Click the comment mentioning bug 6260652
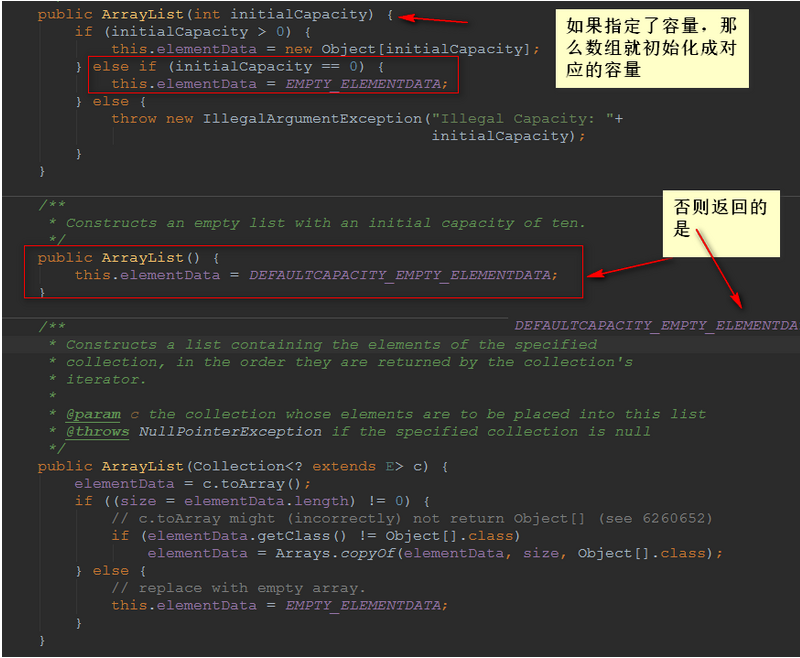800x658 pixels. pyautogui.click(x=412, y=518)
